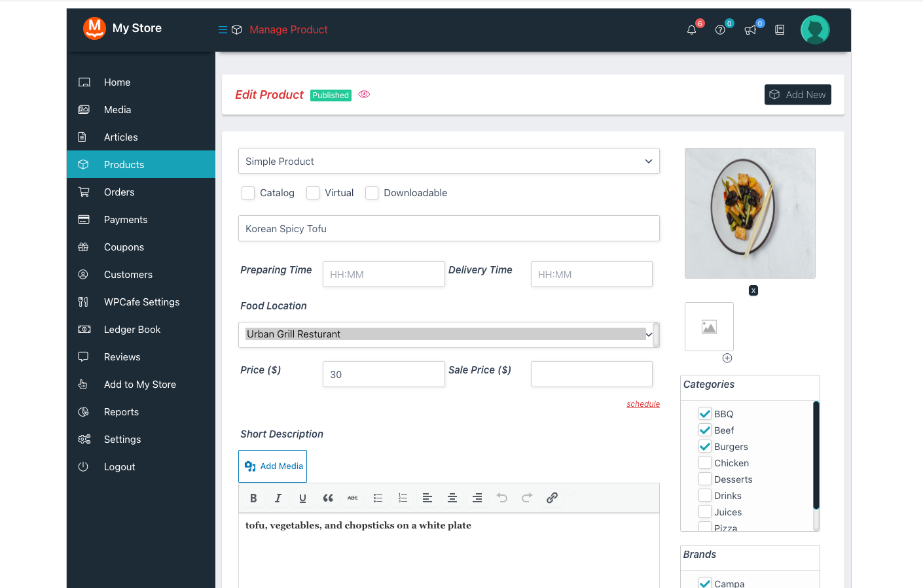The height and width of the screenshot is (588, 923).
Task: Align text center in editor
Action: tap(452, 498)
